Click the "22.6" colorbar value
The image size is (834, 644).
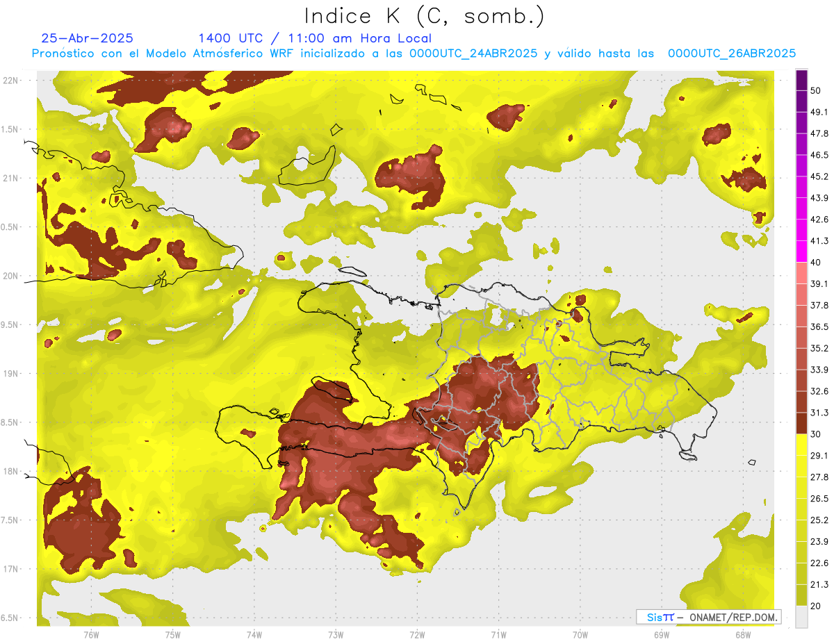point(819,563)
